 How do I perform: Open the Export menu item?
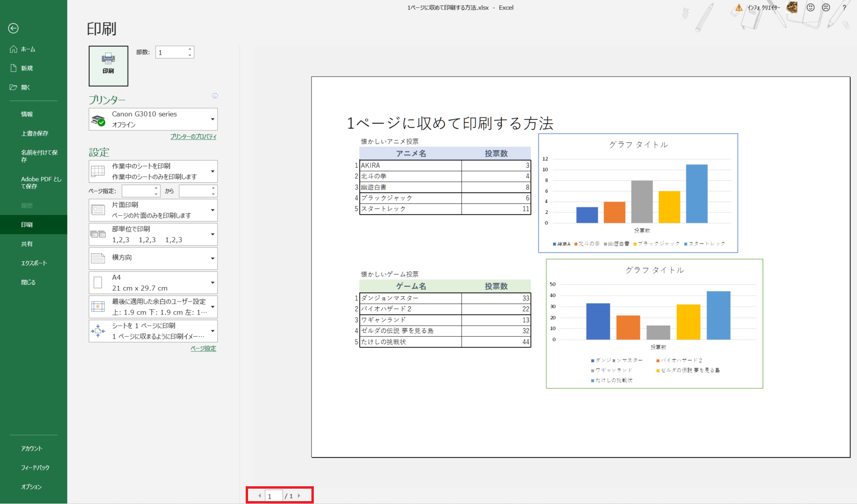tap(34, 263)
